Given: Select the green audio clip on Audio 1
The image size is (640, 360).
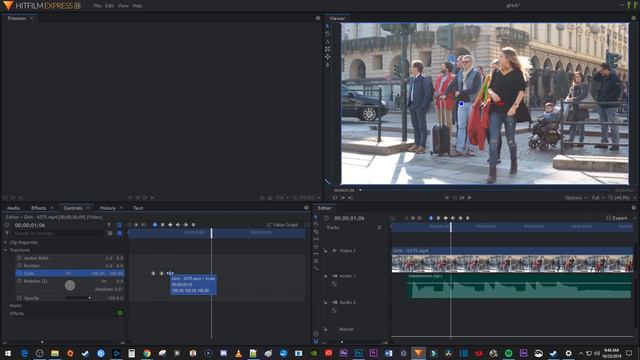Looking at the screenshot, I should (520, 286).
